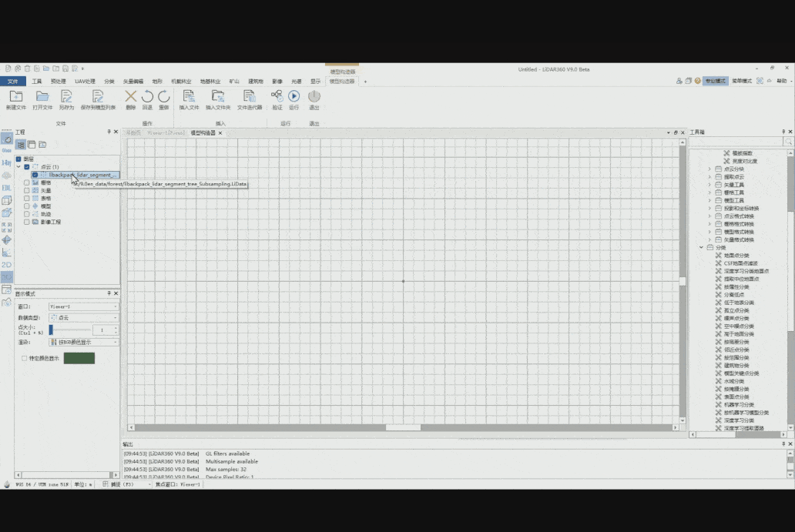Image resolution: width=795 pixels, height=532 pixels.
Task: Enable the 特定颜色显示 checkbox
Action: pyautogui.click(x=25, y=358)
